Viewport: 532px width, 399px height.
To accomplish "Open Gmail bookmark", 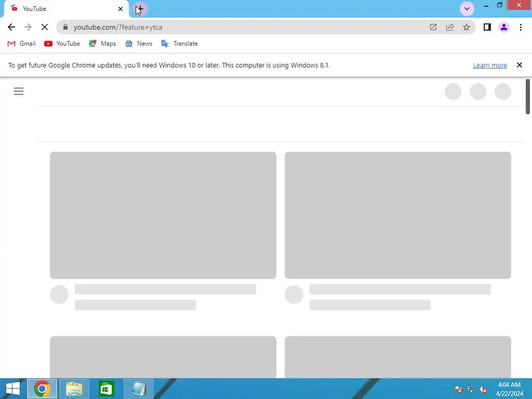I will 21,44.
